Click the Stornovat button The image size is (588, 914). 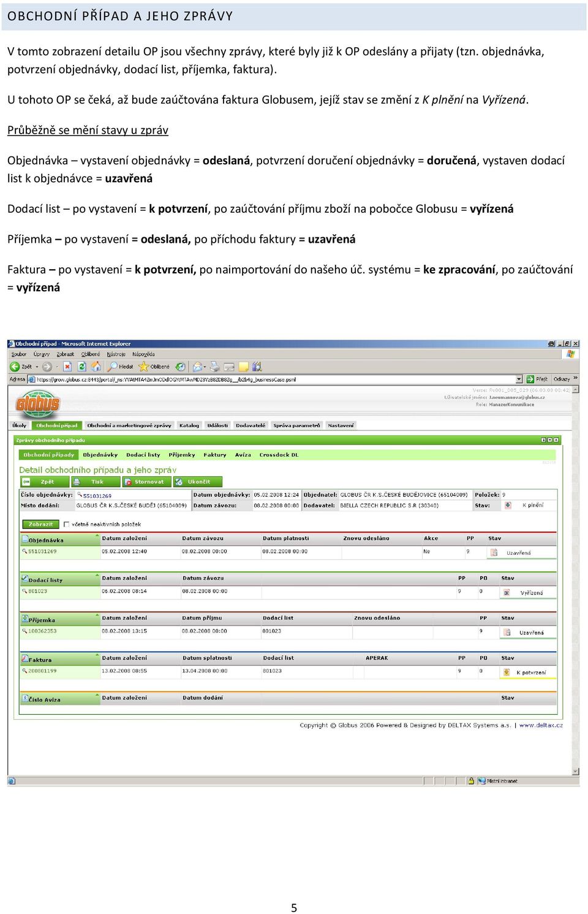[146, 482]
